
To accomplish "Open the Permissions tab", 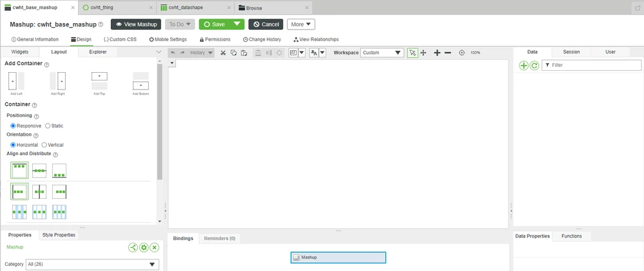I will click(x=215, y=39).
